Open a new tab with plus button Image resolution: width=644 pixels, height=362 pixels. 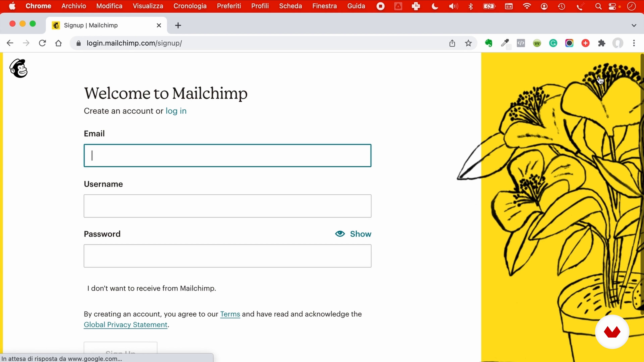(x=178, y=25)
